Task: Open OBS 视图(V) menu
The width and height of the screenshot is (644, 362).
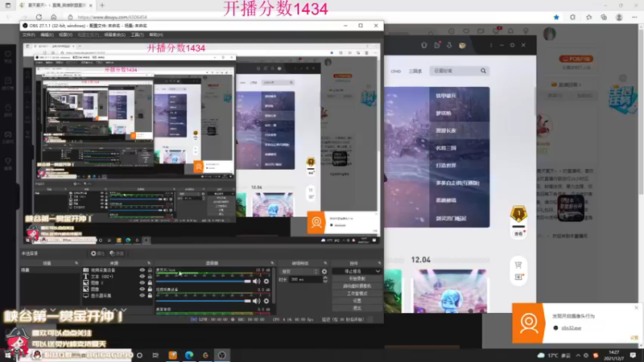Action: (66, 35)
